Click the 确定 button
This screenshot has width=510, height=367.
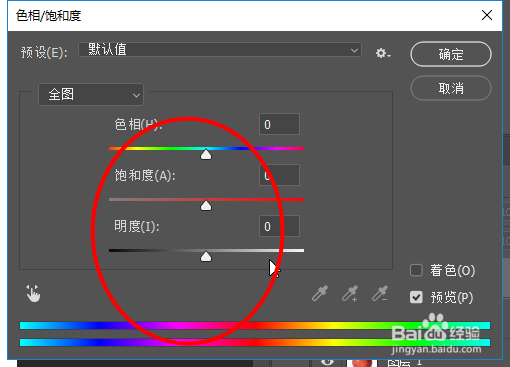pyautogui.click(x=451, y=54)
